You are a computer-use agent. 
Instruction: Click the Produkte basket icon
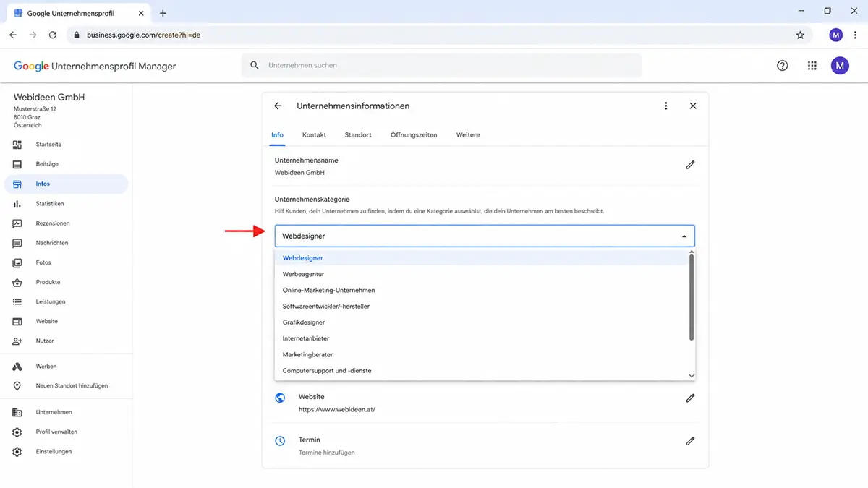click(x=17, y=282)
